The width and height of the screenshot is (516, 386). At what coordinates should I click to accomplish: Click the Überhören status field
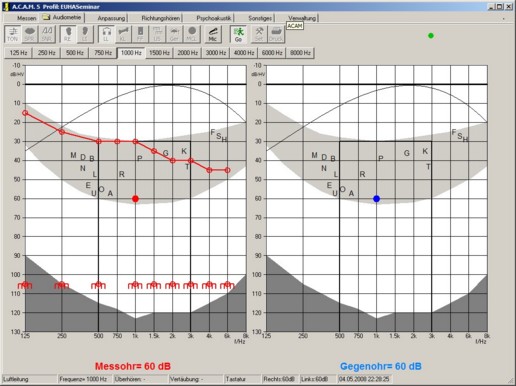pyautogui.click(x=141, y=379)
